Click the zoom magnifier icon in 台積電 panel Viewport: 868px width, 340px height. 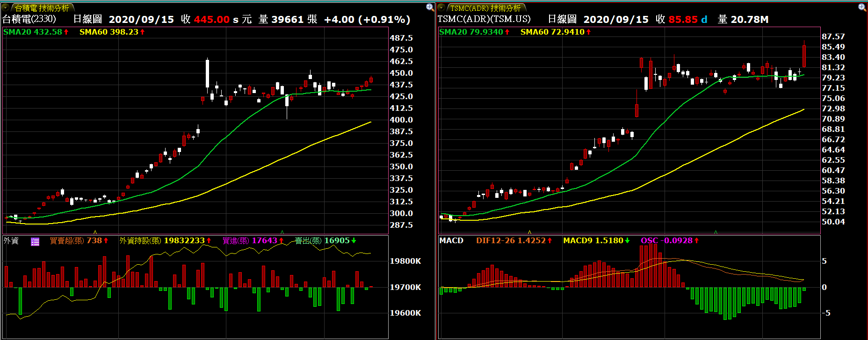pos(430,7)
